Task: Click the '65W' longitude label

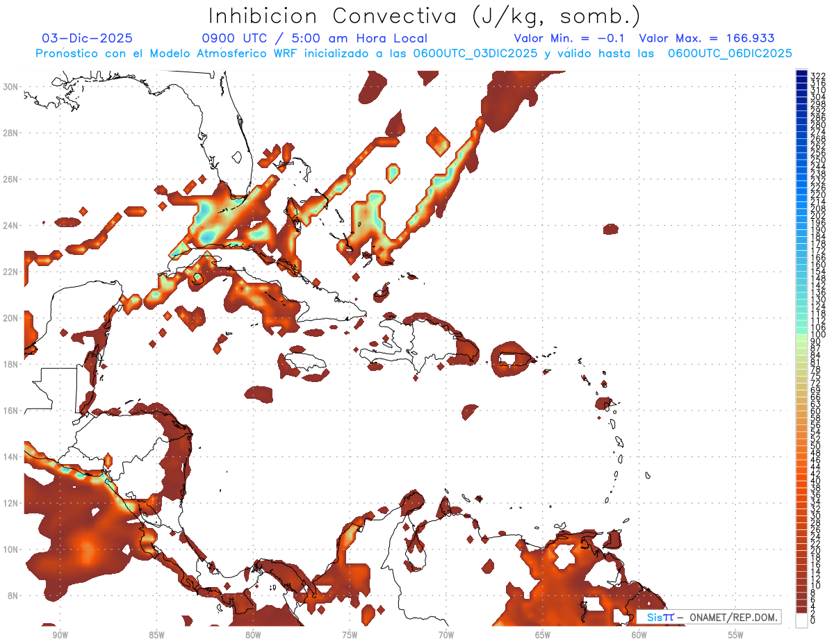Action: click(543, 635)
